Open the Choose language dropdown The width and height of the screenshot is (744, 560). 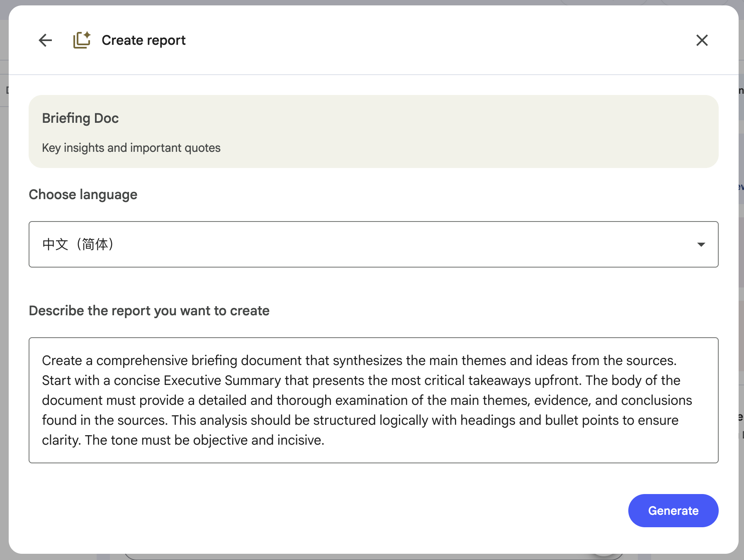coord(373,244)
